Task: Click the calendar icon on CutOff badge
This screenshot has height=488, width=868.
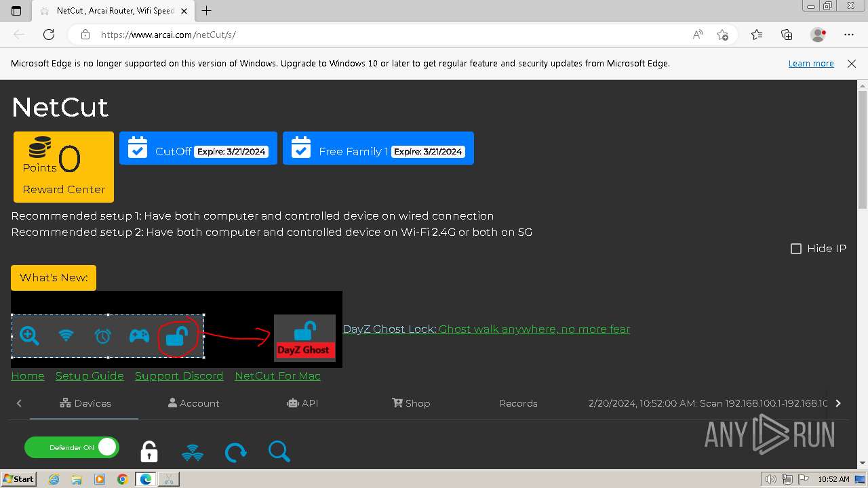Action: (138, 148)
